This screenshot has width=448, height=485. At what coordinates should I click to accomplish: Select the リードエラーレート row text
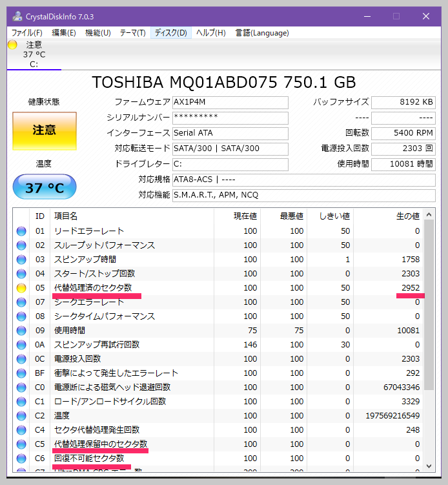click(89, 231)
